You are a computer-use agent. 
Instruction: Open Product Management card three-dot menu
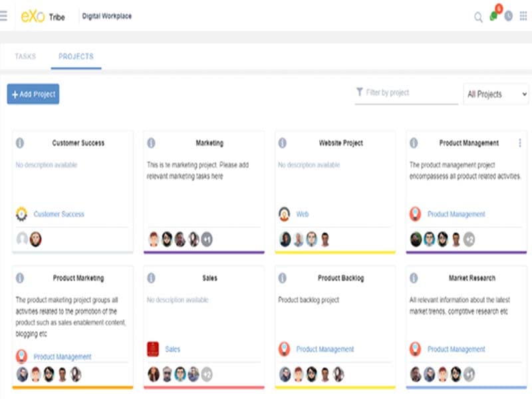[520, 143]
